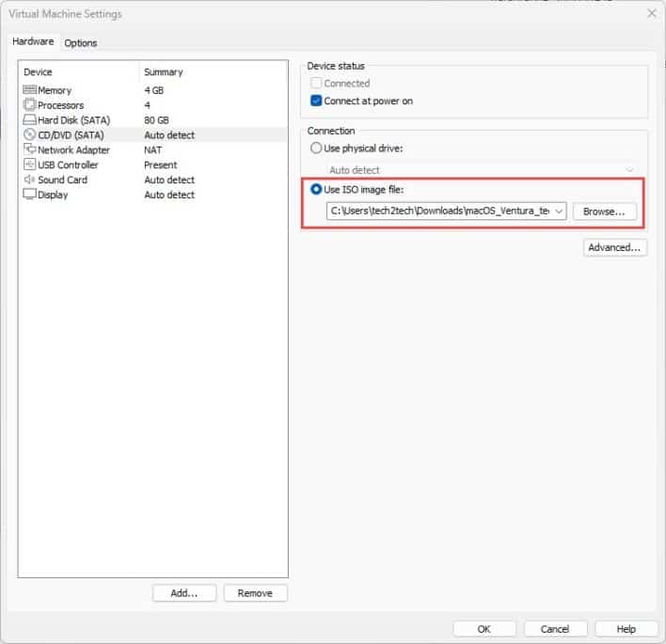Click the Sound Card speaker icon

(29, 180)
